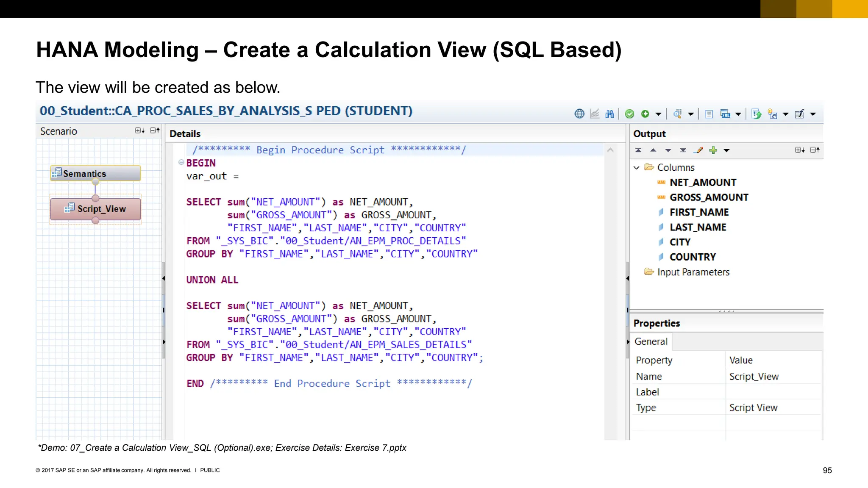The width and height of the screenshot is (868, 488).
Task: Click the document page icon in the toolbar
Action: 709,114
